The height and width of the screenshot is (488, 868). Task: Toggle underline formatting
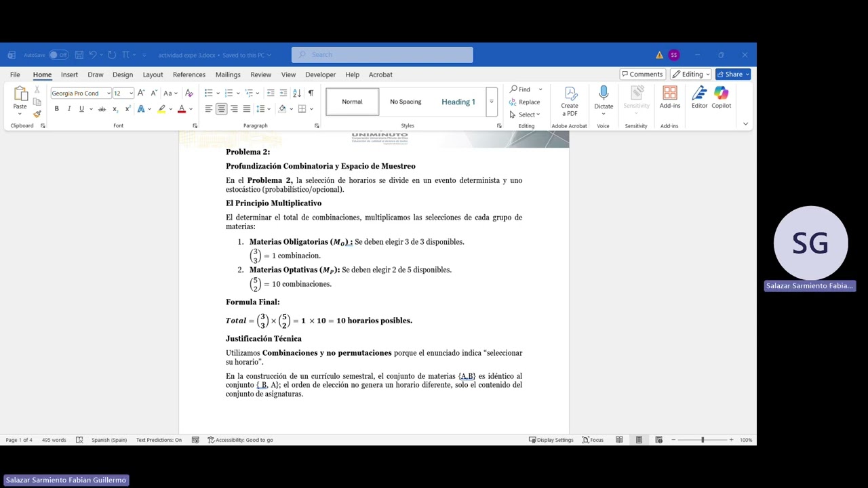coord(81,108)
